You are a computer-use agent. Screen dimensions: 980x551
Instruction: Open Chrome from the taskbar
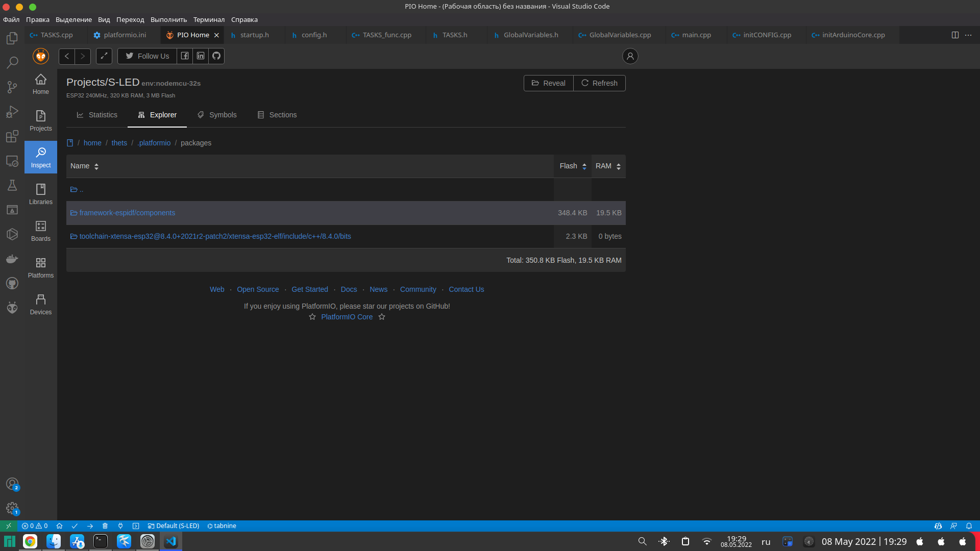tap(30, 541)
